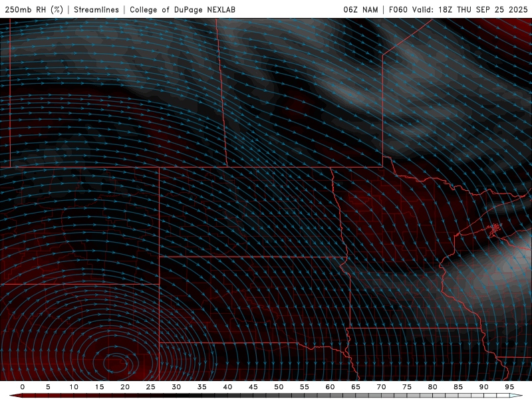The height and width of the screenshot is (399, 532).
Task: Click the '20' value on the color scale
Action: click(125, 387)
